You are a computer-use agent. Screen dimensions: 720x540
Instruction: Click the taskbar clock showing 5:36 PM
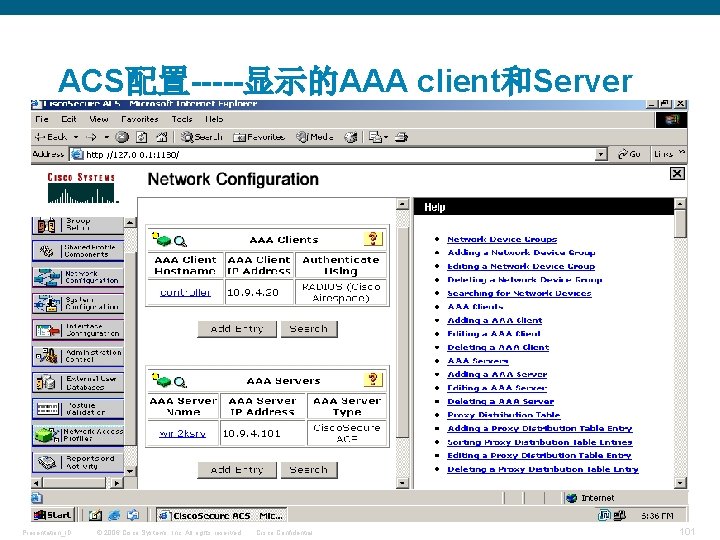[657, 516]
